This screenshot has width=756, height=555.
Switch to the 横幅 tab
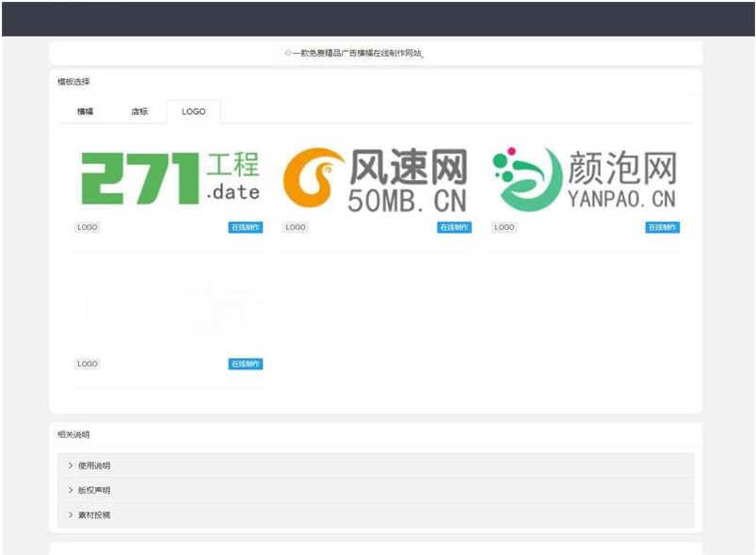click(85, 111)
